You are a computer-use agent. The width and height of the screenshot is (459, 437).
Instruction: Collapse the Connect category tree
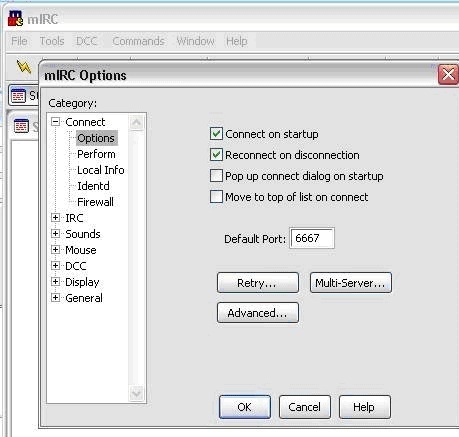pyautogui.click(x=55, y=122)
